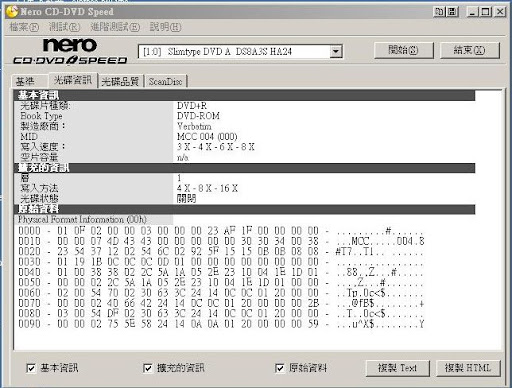The image size is (512, 388).
Task: Switch to the 光碟品質 tab
Action: (x=120, y=81)
